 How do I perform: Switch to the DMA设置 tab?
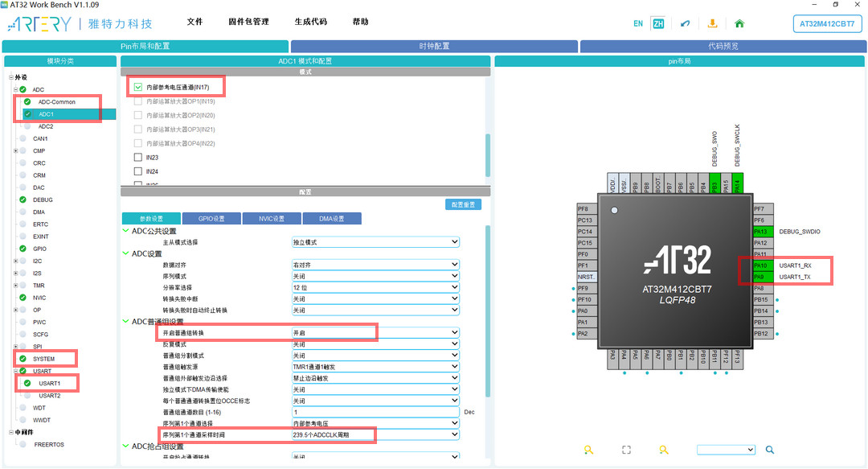tap(332, 219)
